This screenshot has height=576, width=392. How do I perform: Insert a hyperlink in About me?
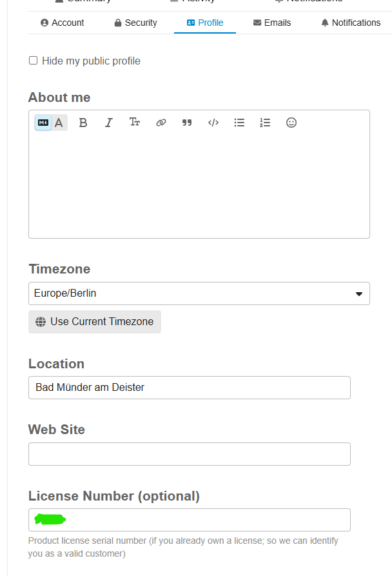pos(161,123)
